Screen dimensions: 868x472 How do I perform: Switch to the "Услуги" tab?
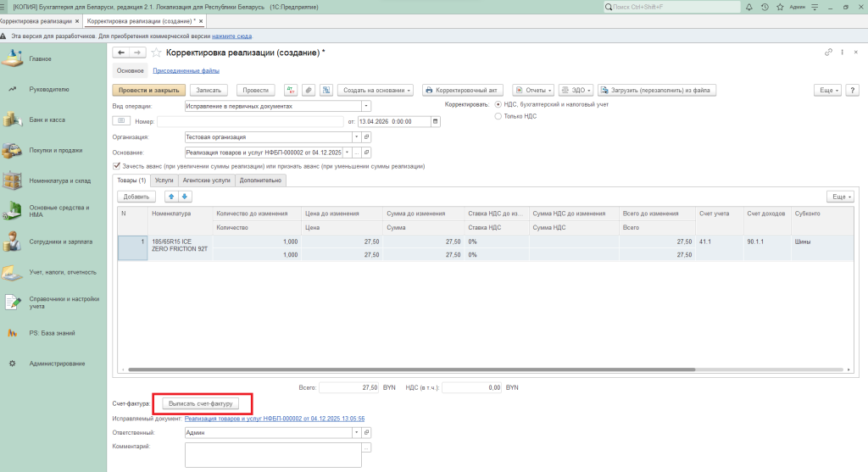[x=164, y=180]
